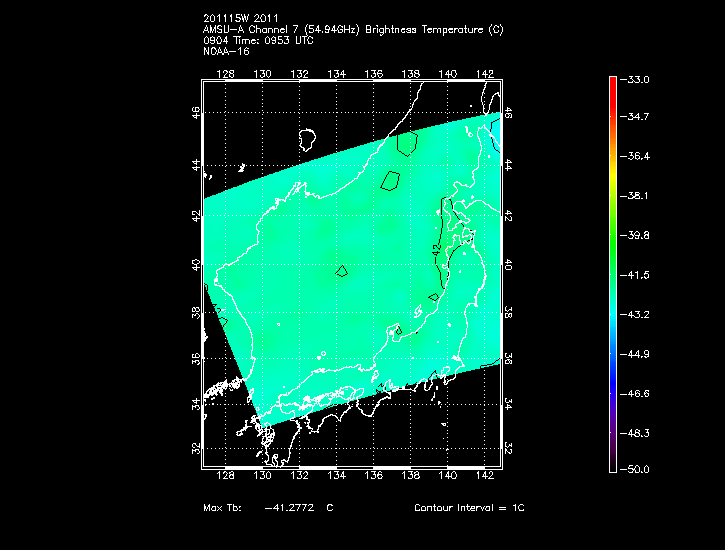Select the '-36.4' color scale label

634,156
